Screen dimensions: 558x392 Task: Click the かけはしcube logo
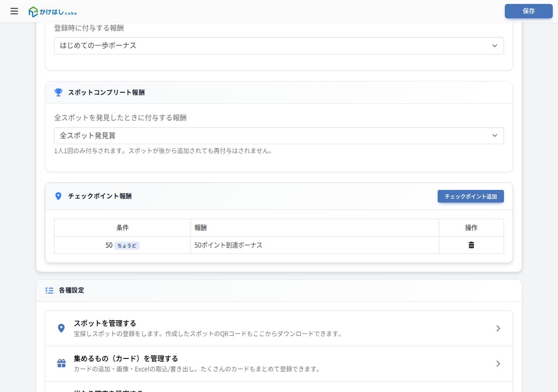pyautogui.click(x=52, y=12)
